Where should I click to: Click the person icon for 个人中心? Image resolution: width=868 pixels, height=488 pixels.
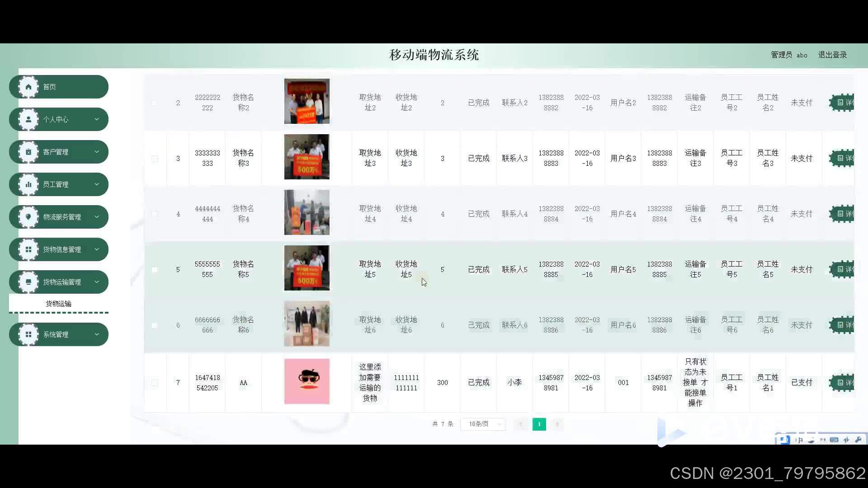(x=28, y=119)
